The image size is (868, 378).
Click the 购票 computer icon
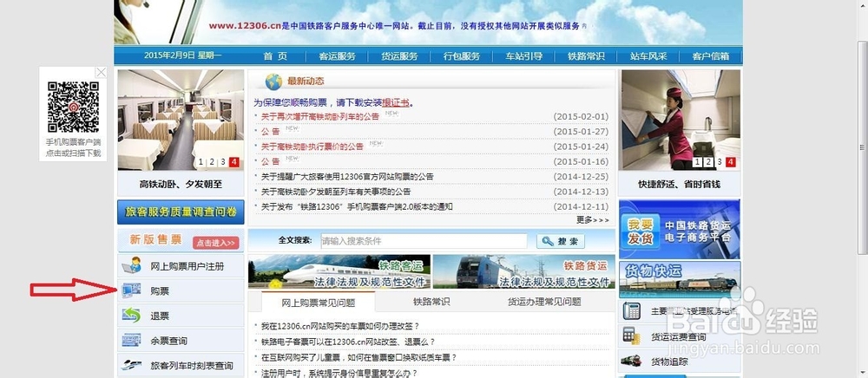point(131,290)
